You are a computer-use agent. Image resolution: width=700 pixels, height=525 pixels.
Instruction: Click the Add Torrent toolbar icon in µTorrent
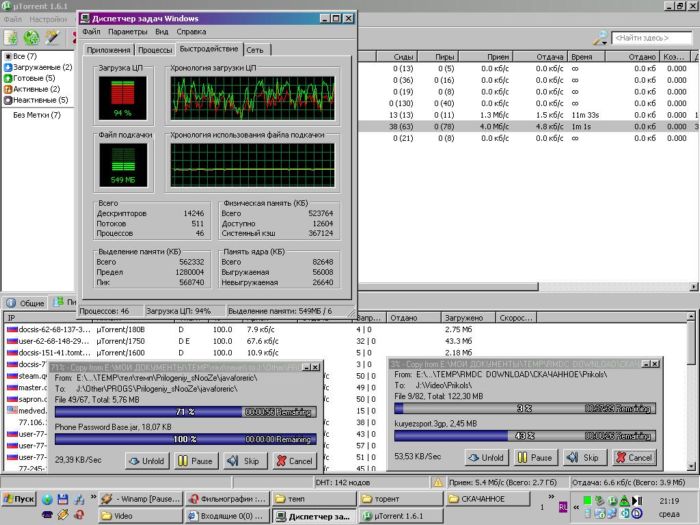11,38
